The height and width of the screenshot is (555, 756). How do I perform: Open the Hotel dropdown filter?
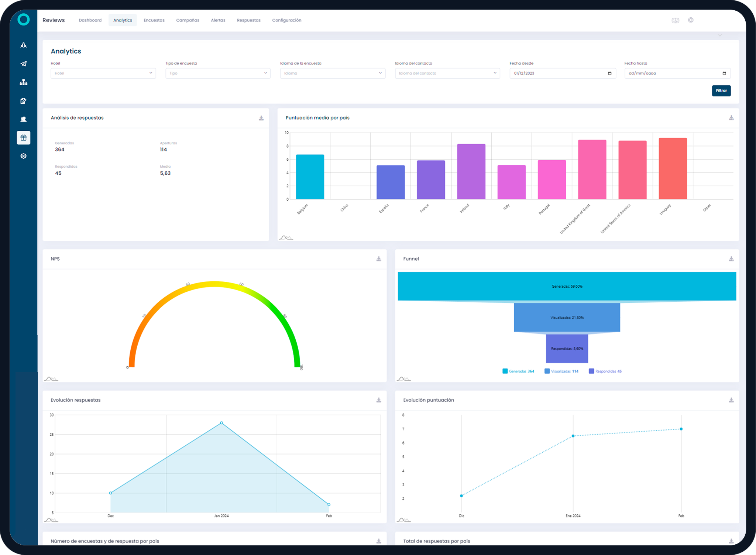[x=103, y=73]
